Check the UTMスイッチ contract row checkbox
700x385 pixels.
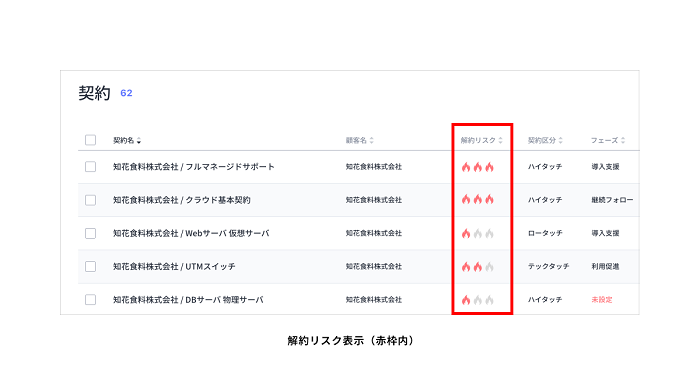[x=91, y=266]
